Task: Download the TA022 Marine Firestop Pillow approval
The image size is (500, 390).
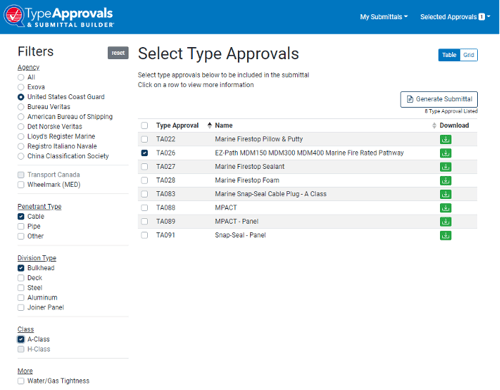Action: (445, 139)
